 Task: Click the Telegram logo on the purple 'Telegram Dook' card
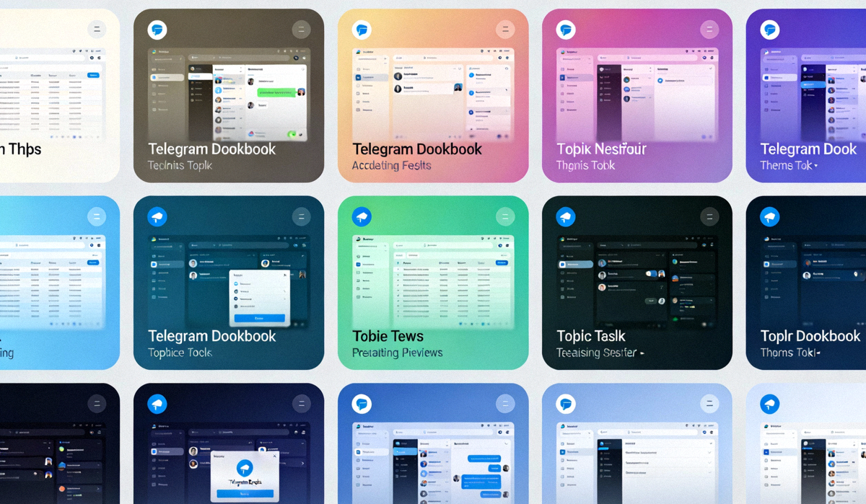[x=770, y=29]
